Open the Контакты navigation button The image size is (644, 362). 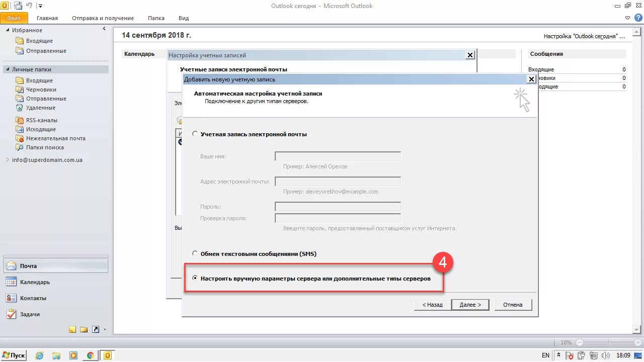pyautogui.click(x=55, y=298)
